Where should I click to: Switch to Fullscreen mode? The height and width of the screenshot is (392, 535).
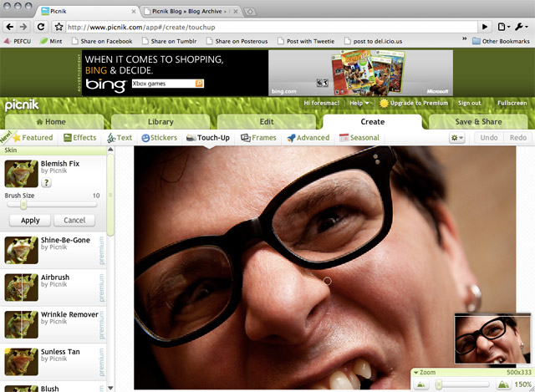click(x=512, y=103)
